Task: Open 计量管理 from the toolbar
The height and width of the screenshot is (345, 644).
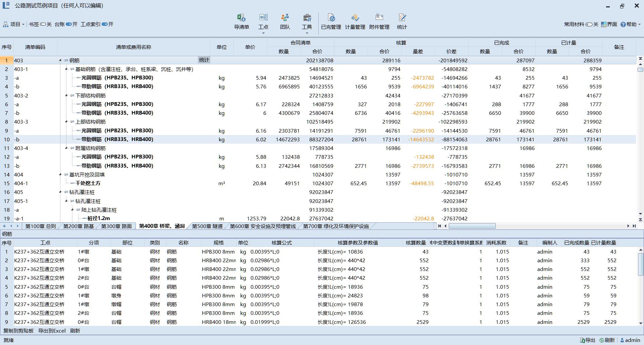Action: click(355, 17)
